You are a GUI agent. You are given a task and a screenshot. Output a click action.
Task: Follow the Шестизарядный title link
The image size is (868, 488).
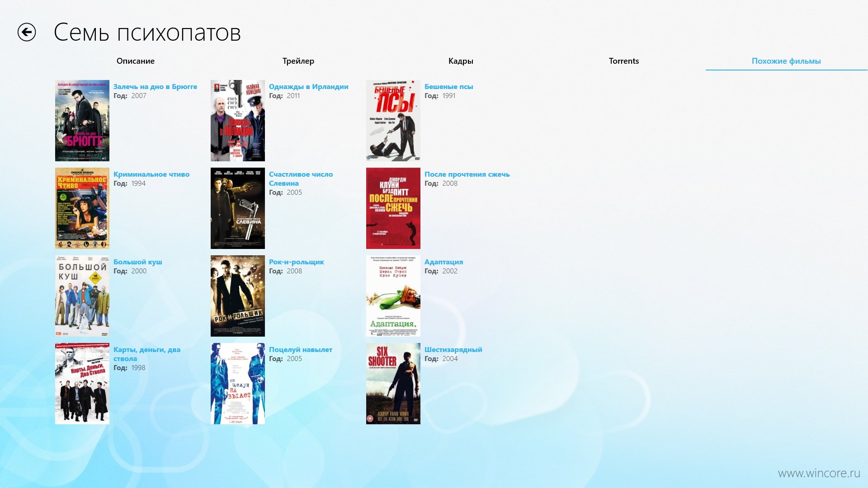coord(453,350)
